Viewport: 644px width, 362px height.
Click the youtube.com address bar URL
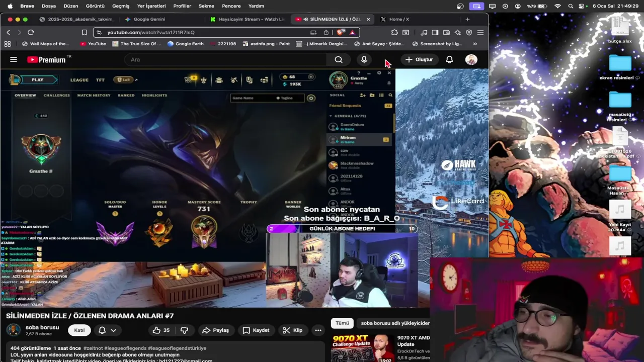pos(151,32)
